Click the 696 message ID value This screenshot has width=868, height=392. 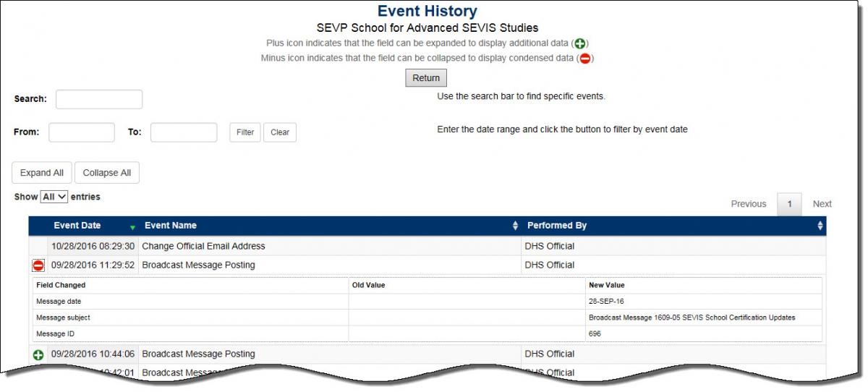click(595, 333)
